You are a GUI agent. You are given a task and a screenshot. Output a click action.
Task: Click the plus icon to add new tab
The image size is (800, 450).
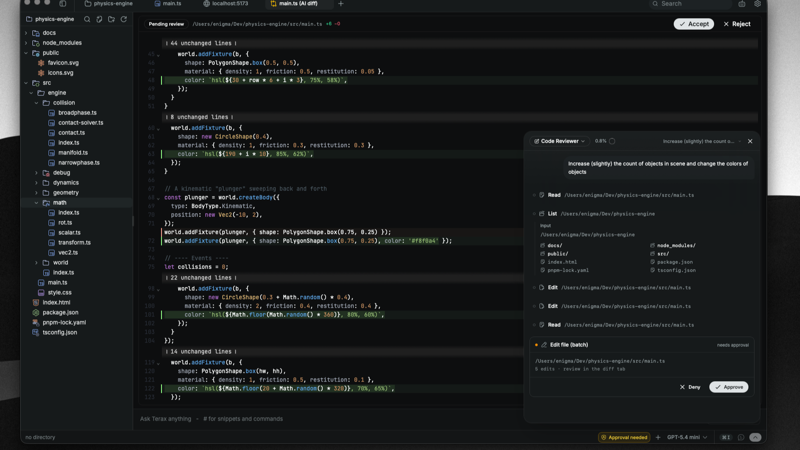tap(341, 4)
